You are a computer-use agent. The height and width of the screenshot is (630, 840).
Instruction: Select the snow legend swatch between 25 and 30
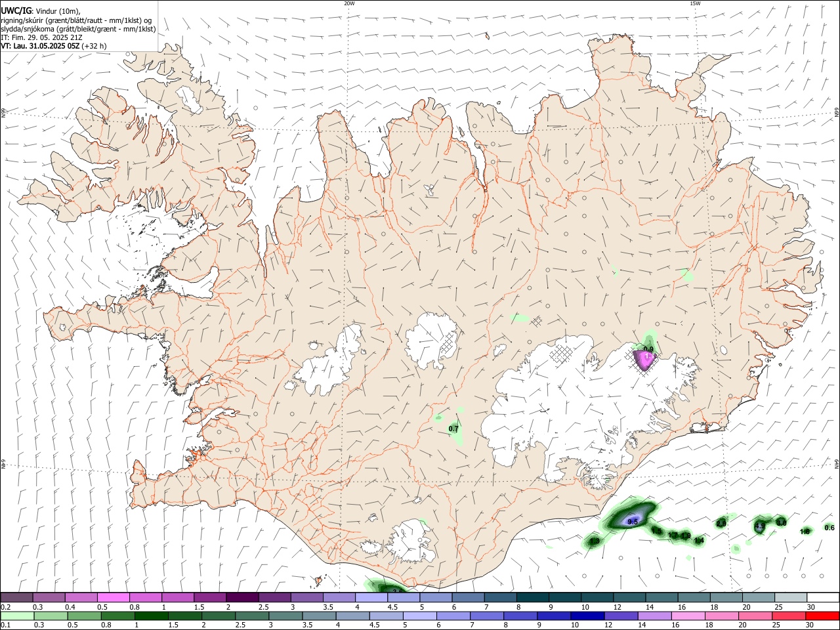pos(790,597)
